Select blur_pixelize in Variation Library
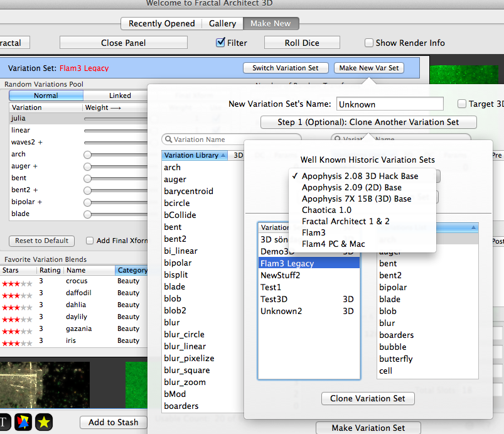 click(x=203, y=359)
